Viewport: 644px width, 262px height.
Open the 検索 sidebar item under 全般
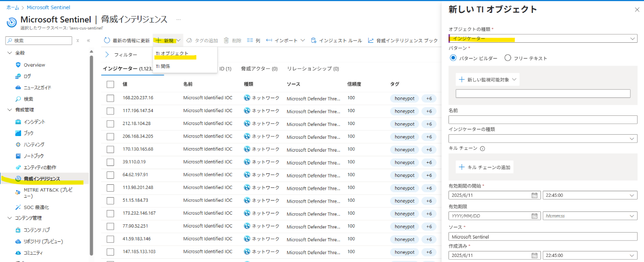29,99
